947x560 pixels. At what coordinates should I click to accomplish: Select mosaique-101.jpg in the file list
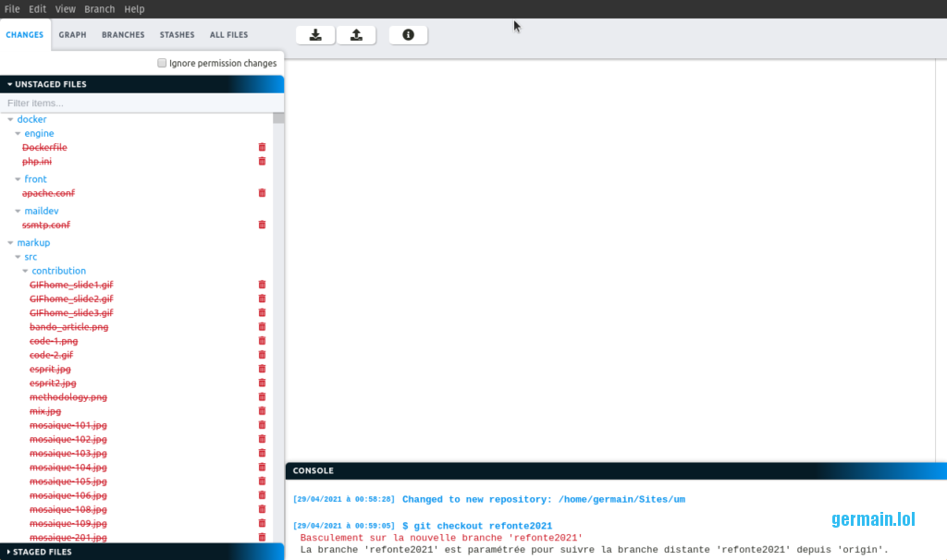pyautogui.click(x=68, y=425)
